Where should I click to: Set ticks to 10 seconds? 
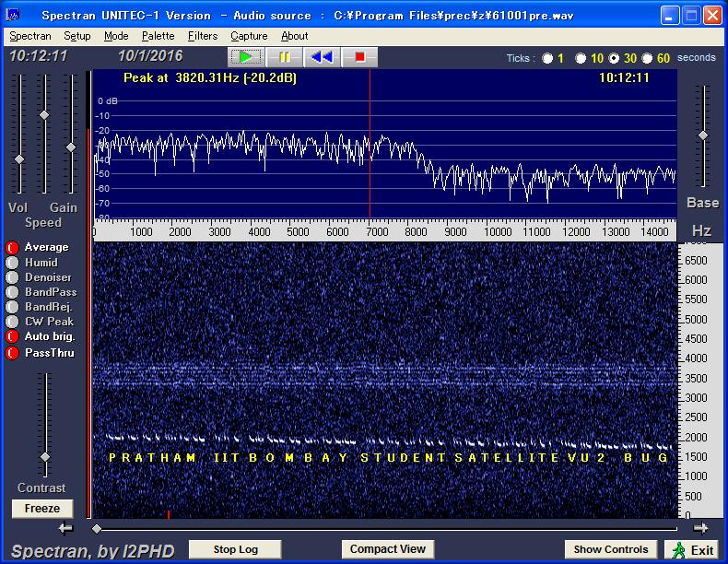tap(581, 58)
